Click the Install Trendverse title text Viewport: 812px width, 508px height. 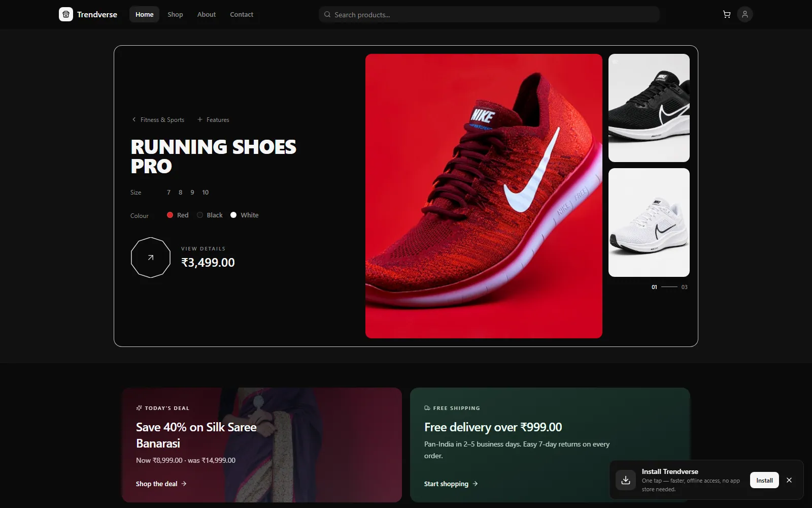(670, 471)
